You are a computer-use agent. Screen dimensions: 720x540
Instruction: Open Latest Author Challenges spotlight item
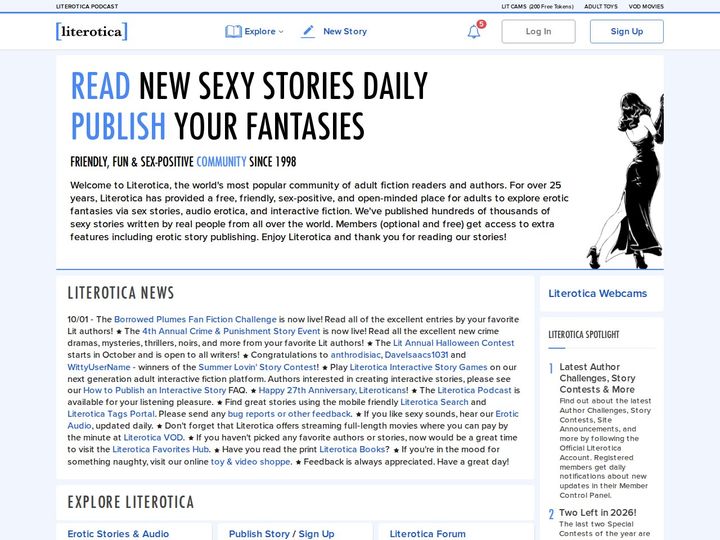(597, 378)
